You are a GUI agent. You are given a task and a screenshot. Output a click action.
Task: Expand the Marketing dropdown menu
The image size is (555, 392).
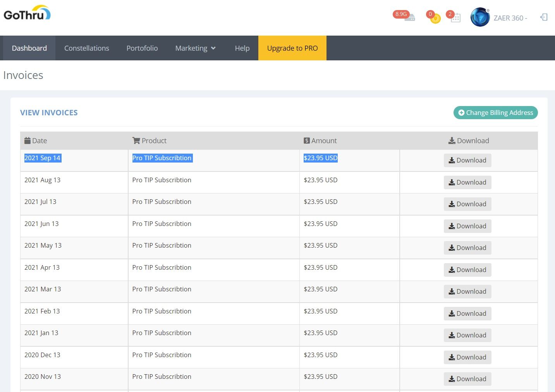click(x=195, y=48)
